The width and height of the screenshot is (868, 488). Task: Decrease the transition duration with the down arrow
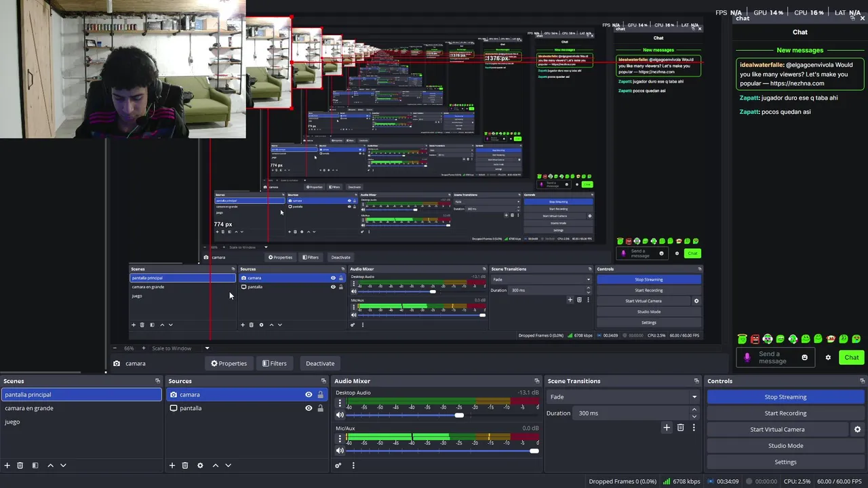[694, 416]
